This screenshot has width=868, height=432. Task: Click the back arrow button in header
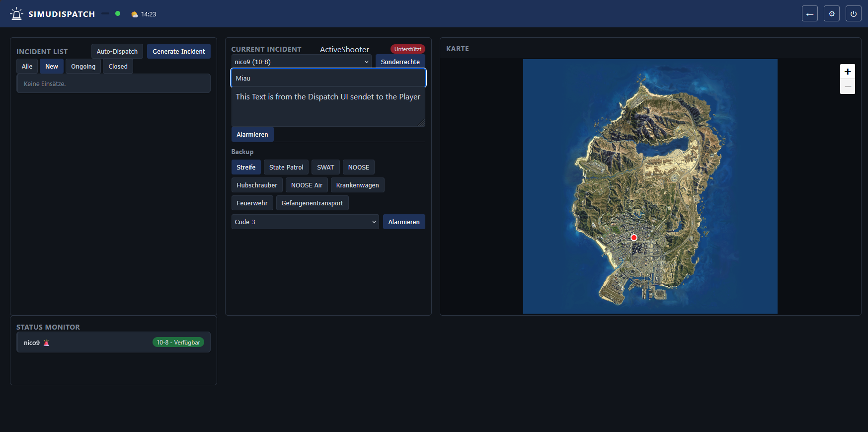810,14
